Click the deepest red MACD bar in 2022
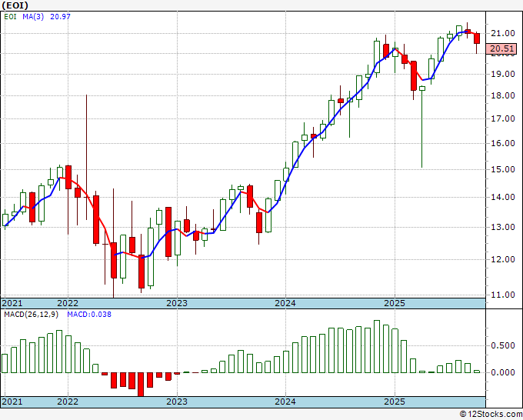523x420 pixels. [141, 385]
